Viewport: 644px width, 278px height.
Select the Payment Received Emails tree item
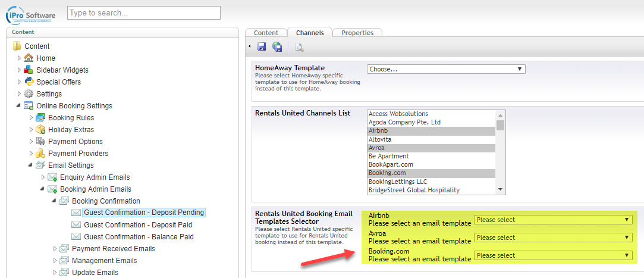point(114,249)
